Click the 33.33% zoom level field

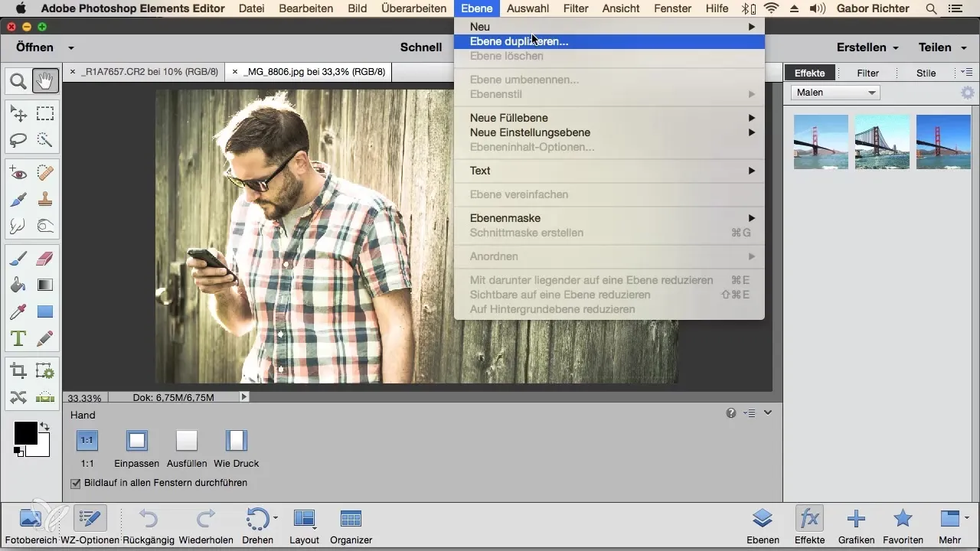pos(85,397)
